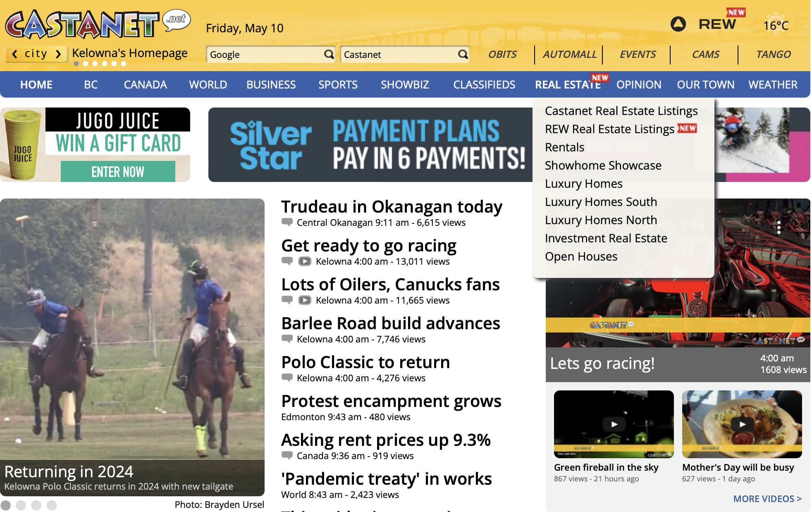
Task: Open the AUTOMALL link
Action: 570,54
